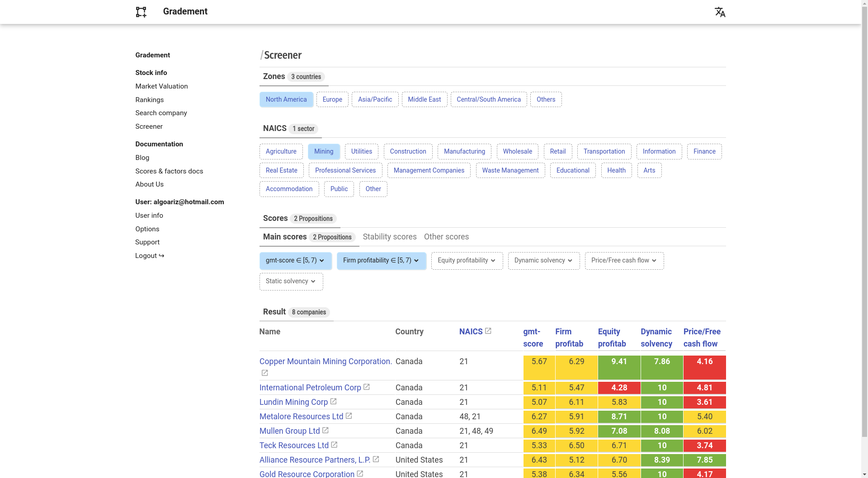Open the Static solvency dropdown
Viewport: 868px width, 478px height.
tap(291, 281)
